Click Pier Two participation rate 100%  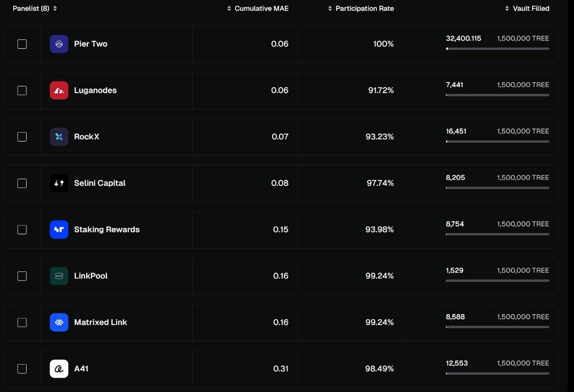pos(384,44)
